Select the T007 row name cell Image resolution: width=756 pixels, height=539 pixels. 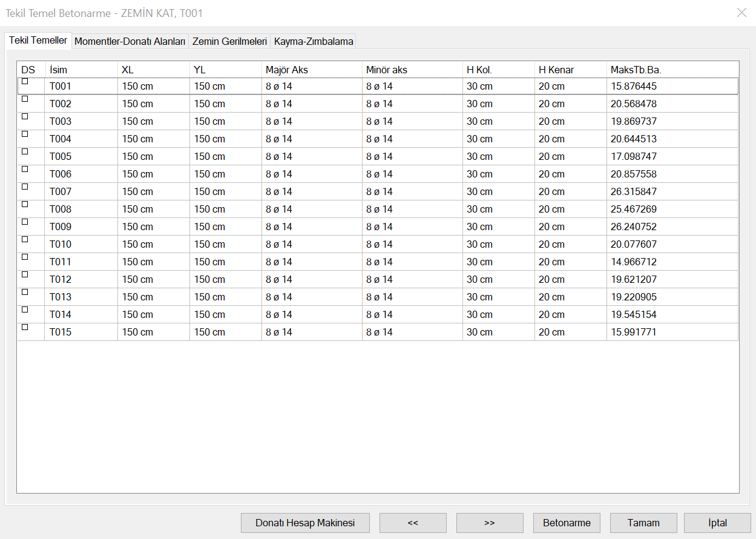click(x=61, y=191)
